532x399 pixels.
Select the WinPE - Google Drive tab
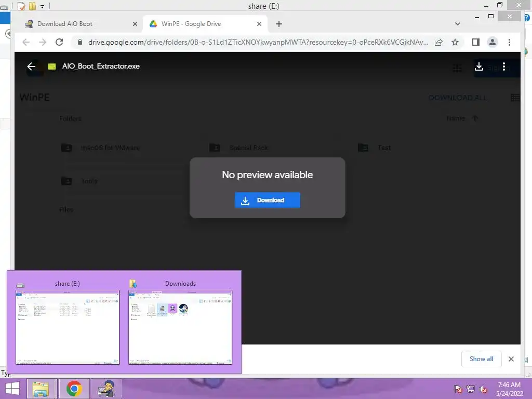point(191,24)
